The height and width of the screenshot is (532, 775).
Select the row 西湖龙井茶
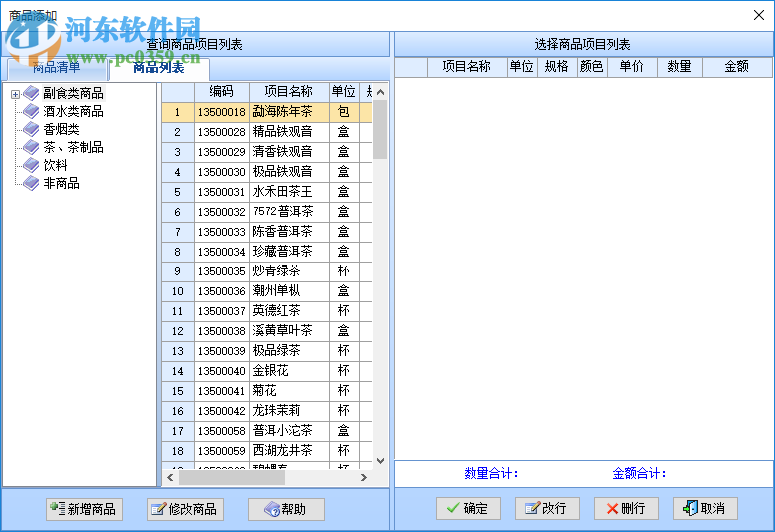click(x=267, y=451)
